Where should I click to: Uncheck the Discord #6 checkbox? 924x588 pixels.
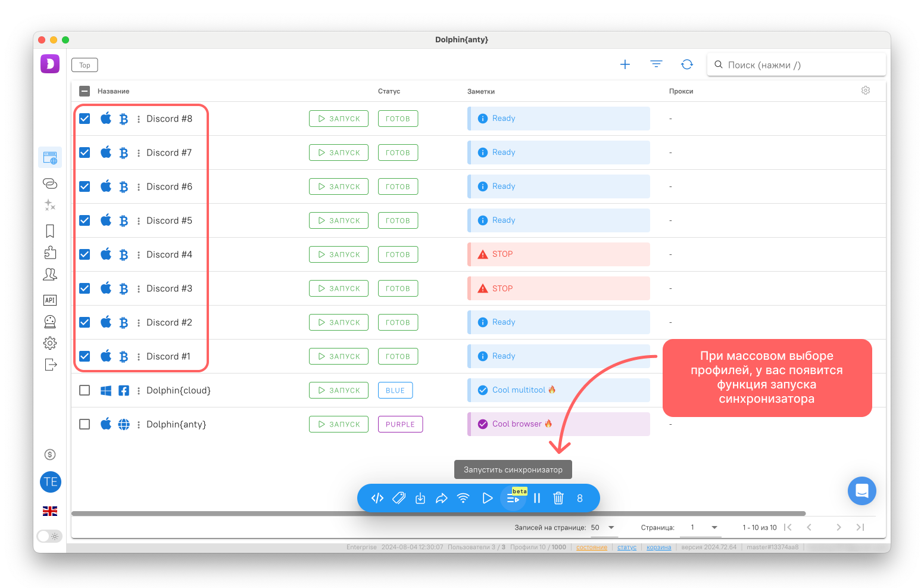(85, 186)
